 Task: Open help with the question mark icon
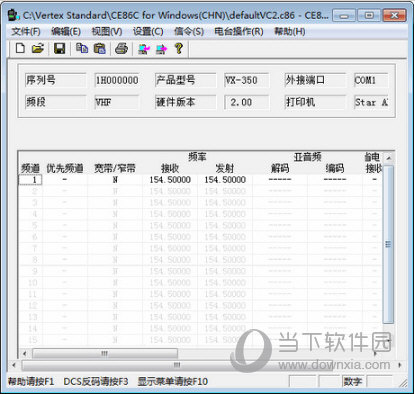coord(179,49)
